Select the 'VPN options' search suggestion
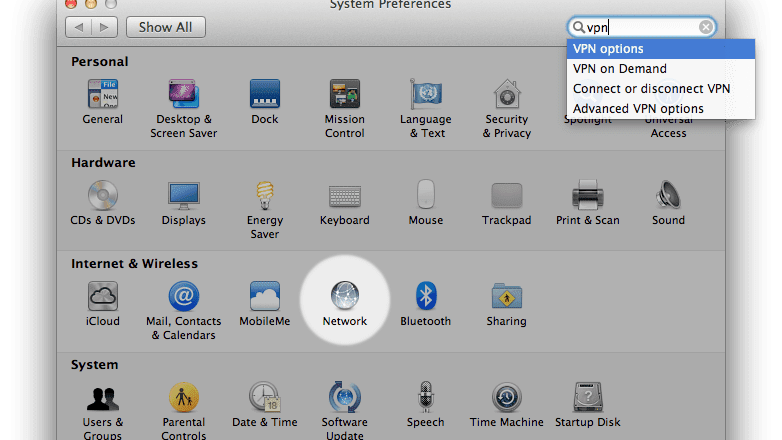 click(x=661, y=49)
